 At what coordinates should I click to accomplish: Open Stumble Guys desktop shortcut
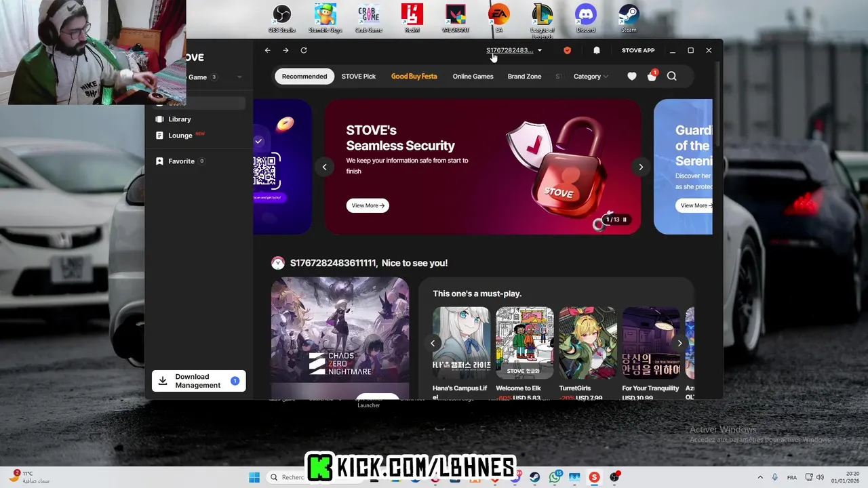(325, 18)
